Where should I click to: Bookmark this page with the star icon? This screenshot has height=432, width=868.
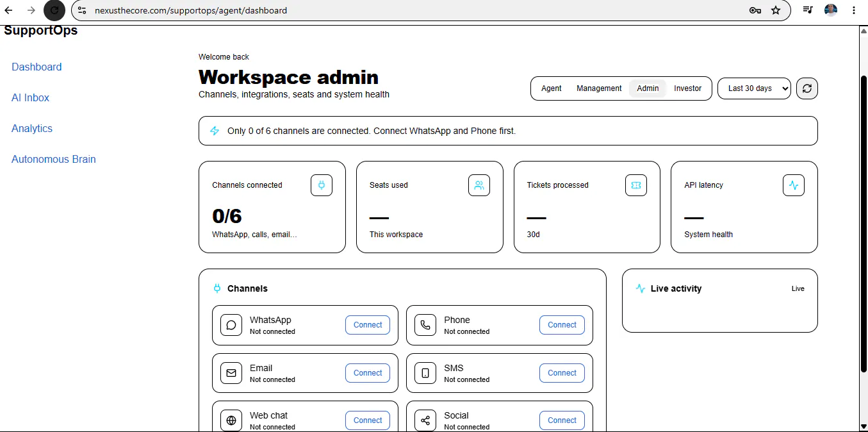[x=776, y=10]
